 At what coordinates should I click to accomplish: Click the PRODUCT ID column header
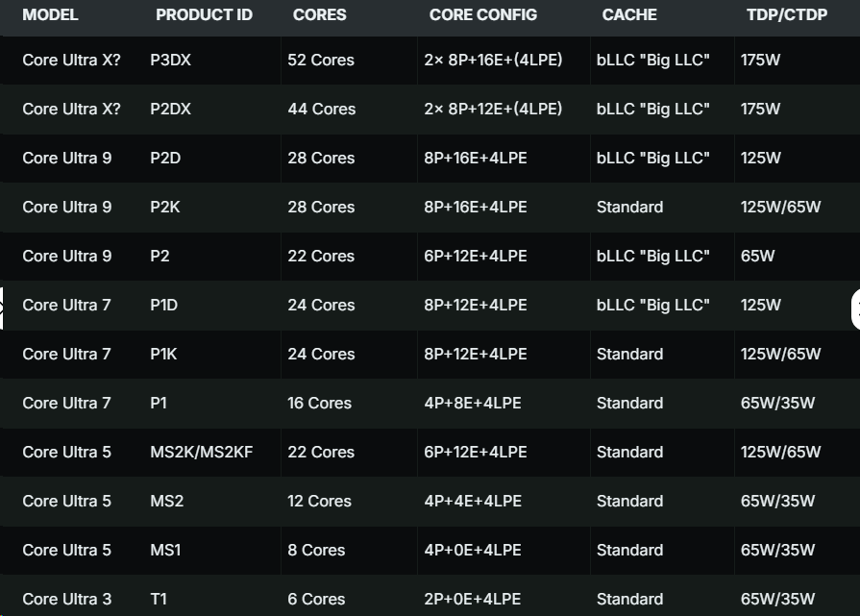(x=204, y=15)
